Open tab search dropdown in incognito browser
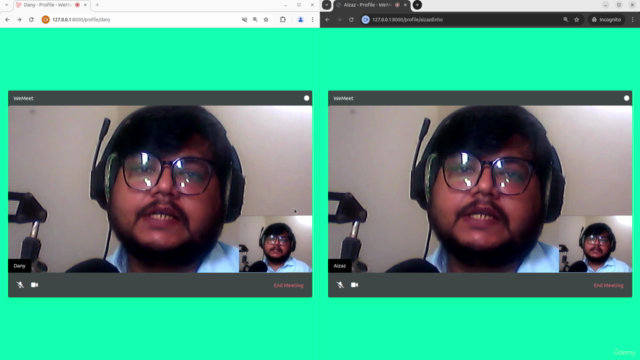The image size is (640, 360). (x=327, y=5)
